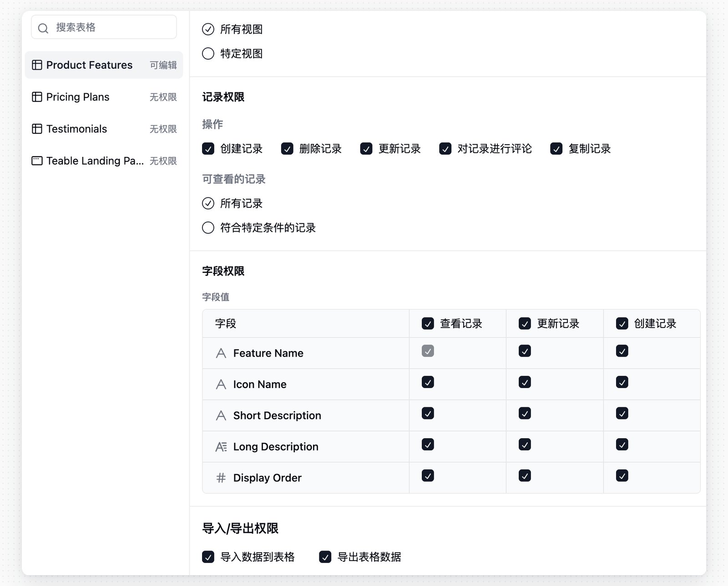Image resolution: width=728 pixels, height=586 pixels.
Task: Click the Display Order number icon
Action: pos(221,478)
